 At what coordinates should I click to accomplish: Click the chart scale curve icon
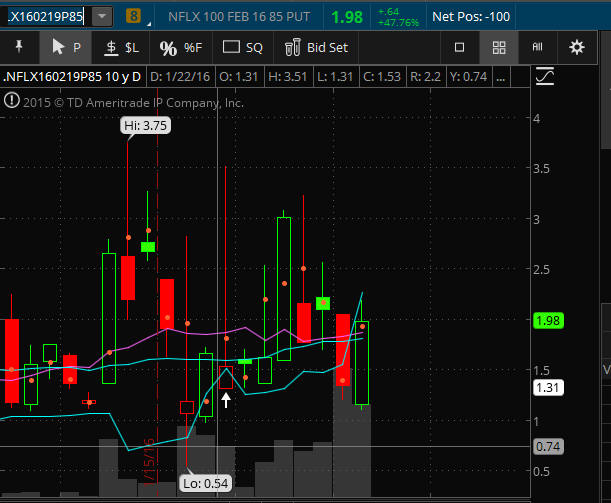coord(545,76)
